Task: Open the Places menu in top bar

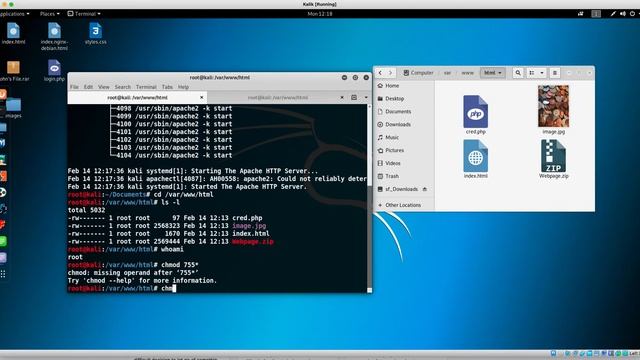Action: [49, 13]
